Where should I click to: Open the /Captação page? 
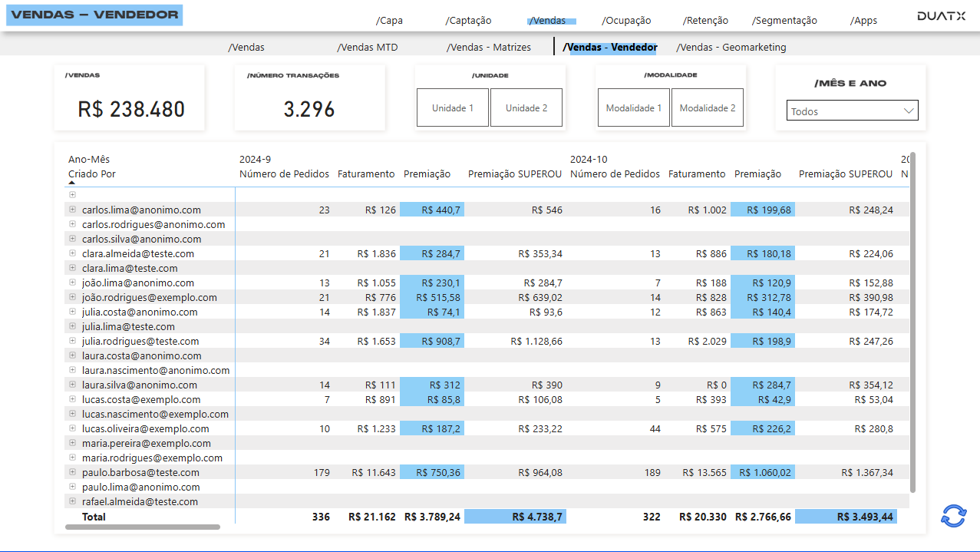click(467, 20)
